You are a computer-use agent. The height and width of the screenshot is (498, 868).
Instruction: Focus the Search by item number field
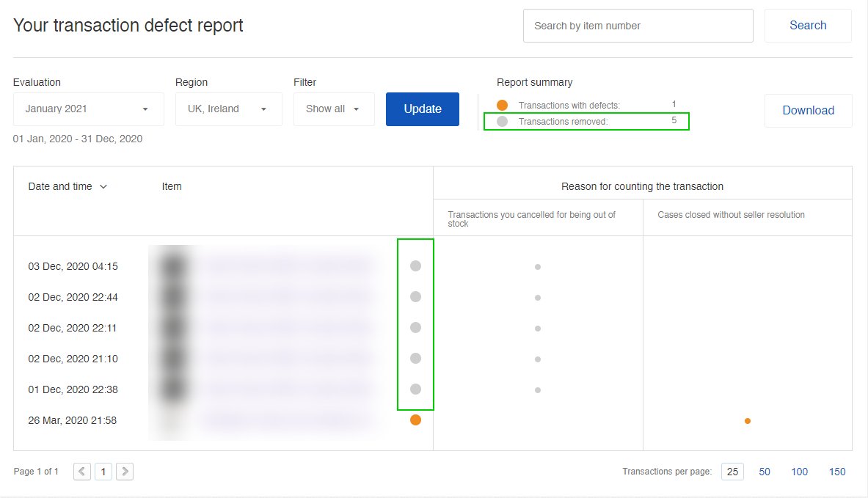click(x=638, y=26)
